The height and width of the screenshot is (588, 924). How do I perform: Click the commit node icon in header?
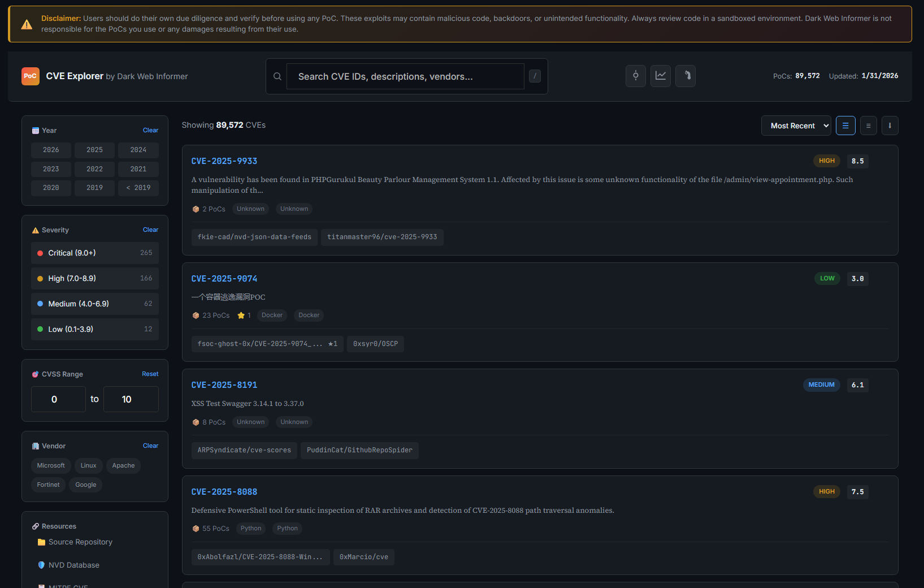coord(636,76)
